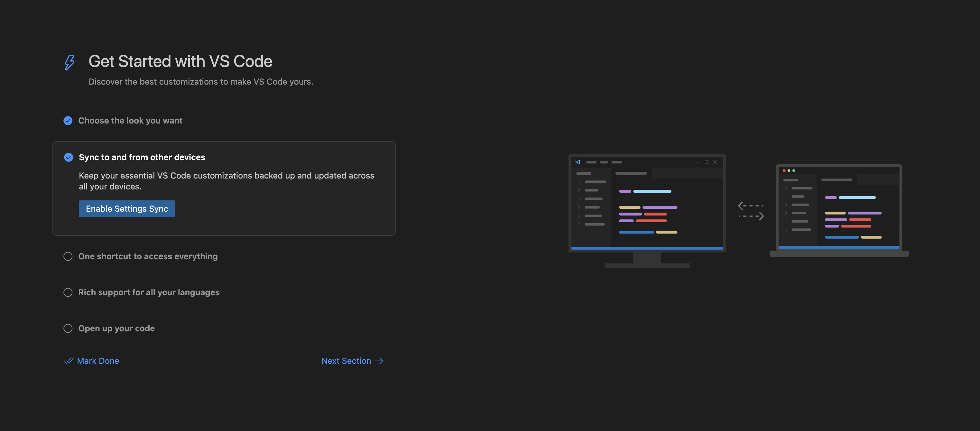Expand the Choose the look you want step
This screenshot has height=431, width=980.
point(130,121)
